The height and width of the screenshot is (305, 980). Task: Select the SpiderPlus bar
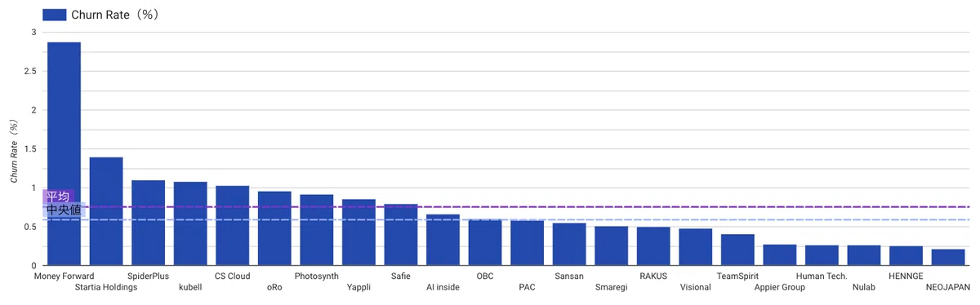point(149,223)
